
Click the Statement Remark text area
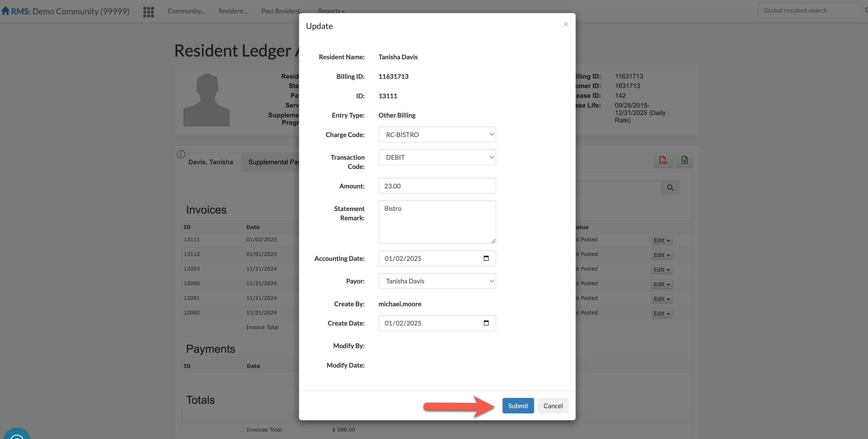(437, 222)
